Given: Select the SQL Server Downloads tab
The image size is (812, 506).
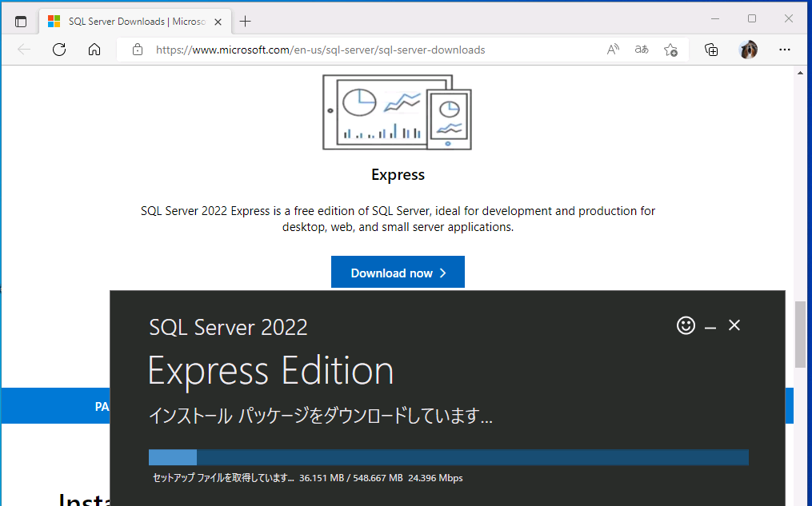Looking at the screenshot, I should pos(128,22).
